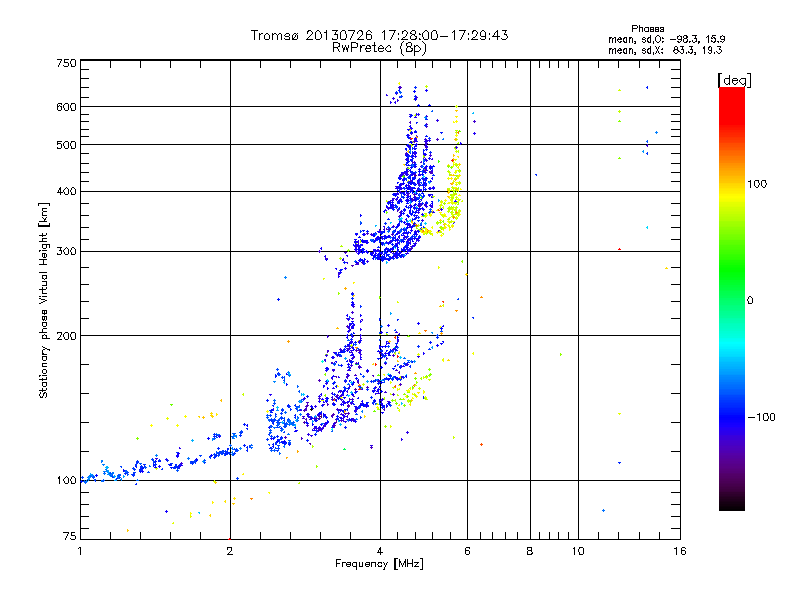Image resolution: width=800 pixels, height=600 pixels.
Task: Select the 'Phases' header text
Action: [x=647, y=29]
